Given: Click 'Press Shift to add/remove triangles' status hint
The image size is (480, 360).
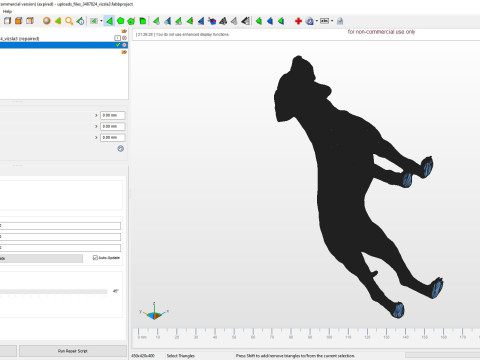Looking at the screenshot, I should pos(295,356).
